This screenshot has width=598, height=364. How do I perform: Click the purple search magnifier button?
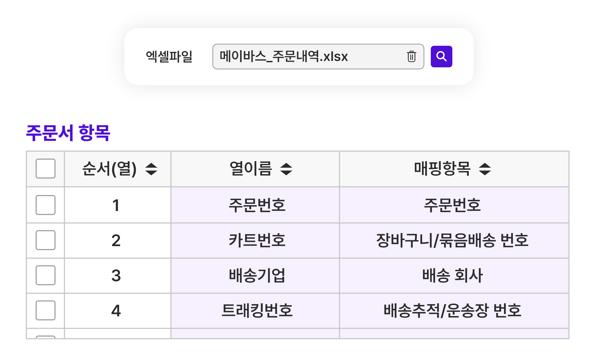click(x=441, y=56)
